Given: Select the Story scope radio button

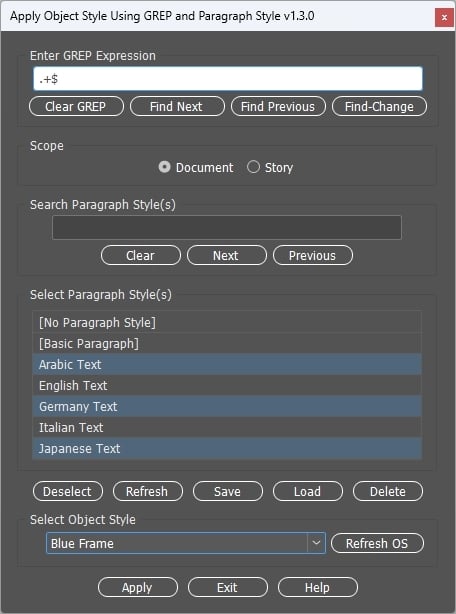Looking at the screenshot, I should 253,167.
